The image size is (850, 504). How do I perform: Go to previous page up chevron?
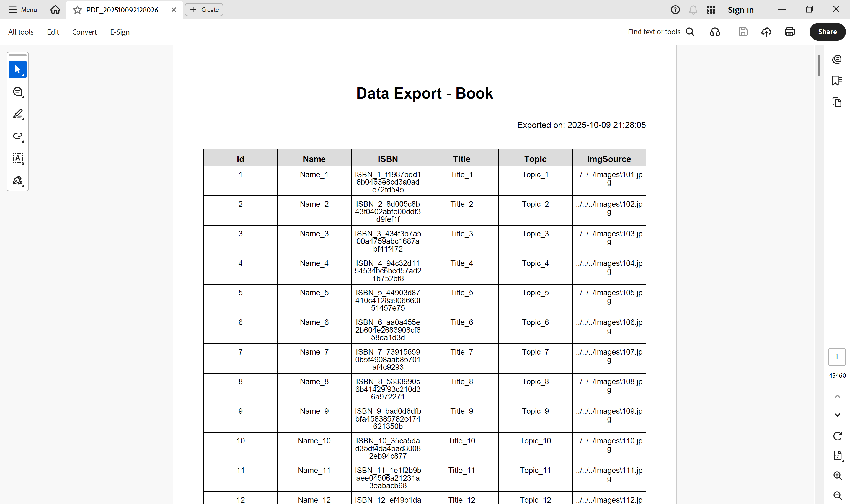(838, 396)
